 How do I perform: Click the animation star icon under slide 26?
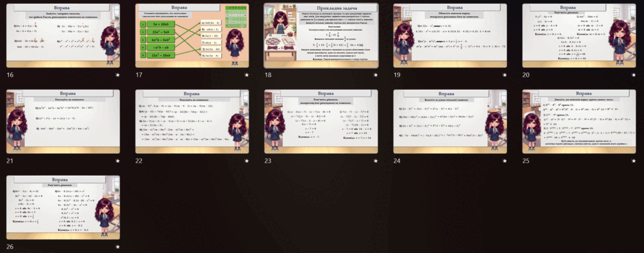point(117,247)
